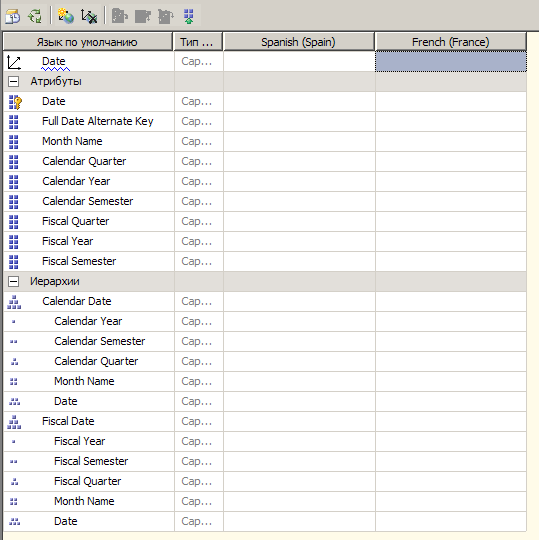Click the Date key attribute icon
The height and width of the screenshot is (540, 539).
(15, 102)
